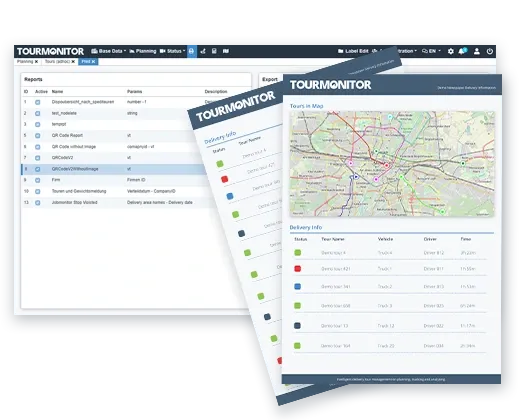Screen dimensions: 519x420
Task: Open Label Edit in the navbar
Action: coord(353,51)
